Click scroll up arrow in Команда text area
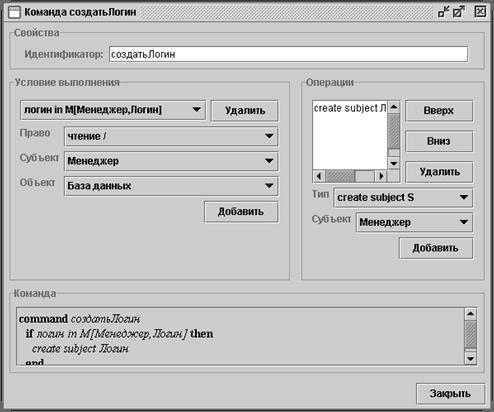 coord(470,314)
